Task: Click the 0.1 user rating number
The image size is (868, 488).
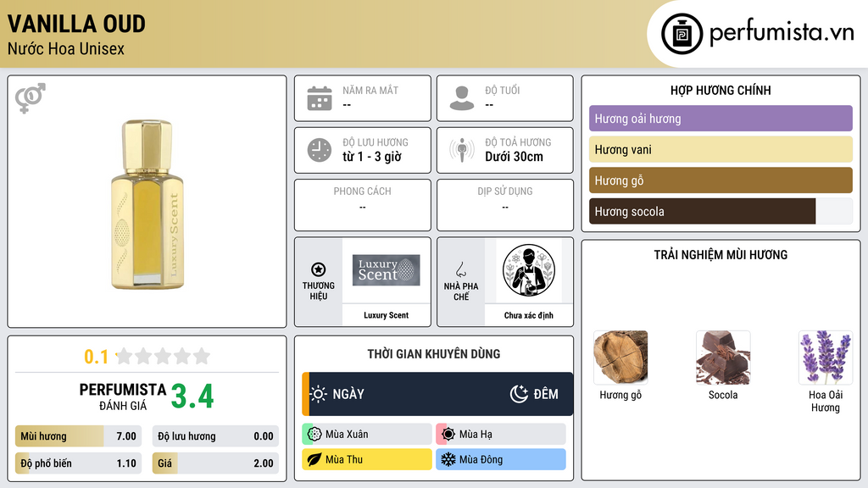Action: [x=97, y=357]
